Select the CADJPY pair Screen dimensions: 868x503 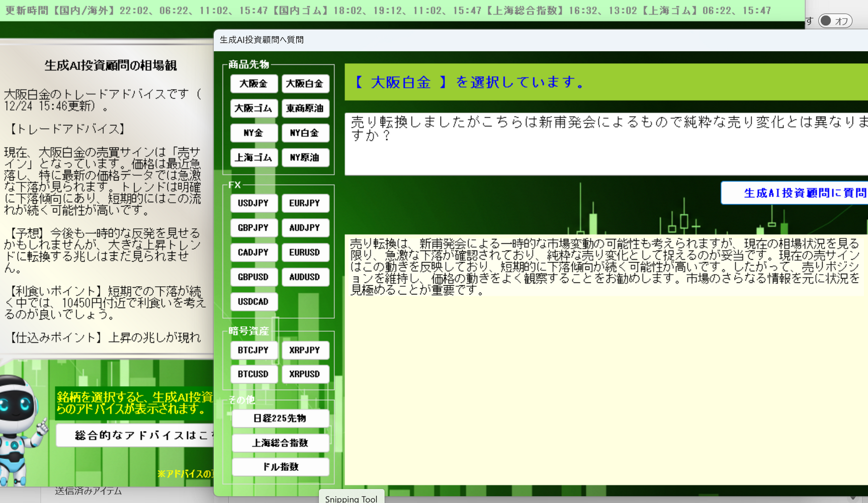(253, 253)
